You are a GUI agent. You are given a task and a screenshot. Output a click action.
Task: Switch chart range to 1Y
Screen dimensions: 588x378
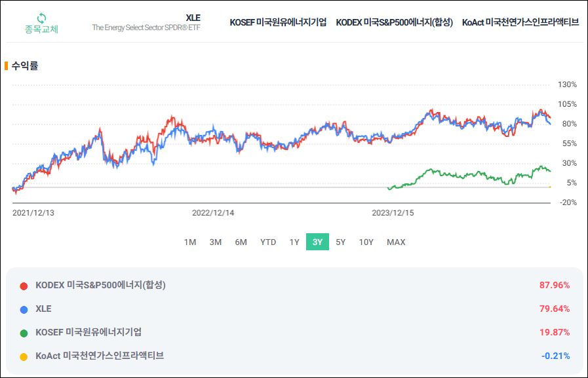coord(294,242)
